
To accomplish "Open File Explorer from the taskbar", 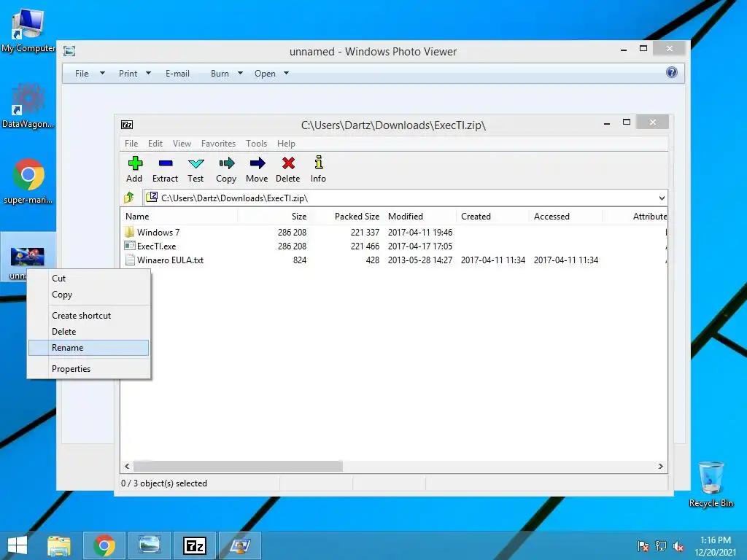I will click(59, 545).
